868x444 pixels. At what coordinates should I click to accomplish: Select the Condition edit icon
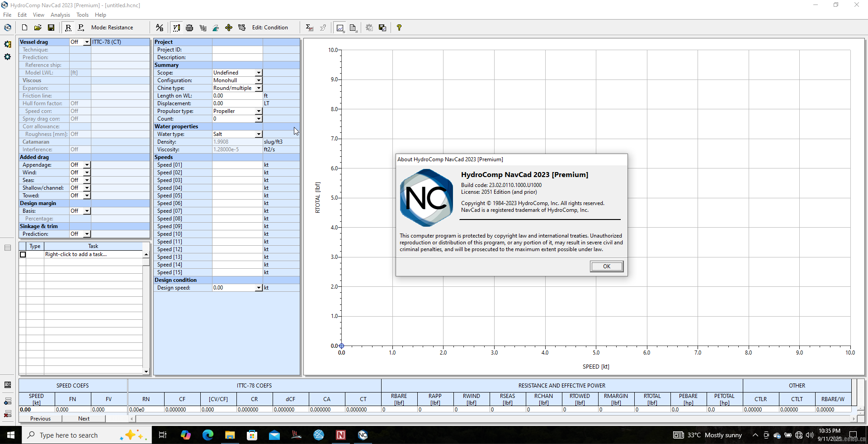[176, 28]
